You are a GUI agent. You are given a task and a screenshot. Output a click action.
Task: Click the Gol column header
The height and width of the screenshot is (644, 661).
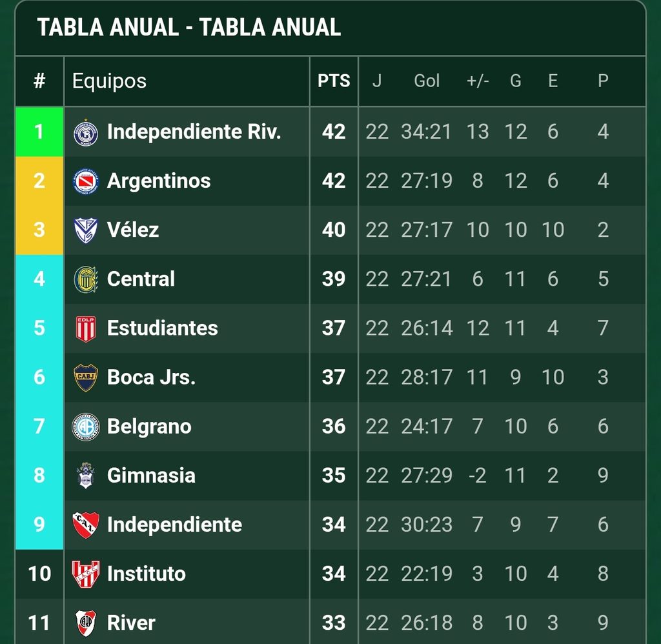(427, 81)
